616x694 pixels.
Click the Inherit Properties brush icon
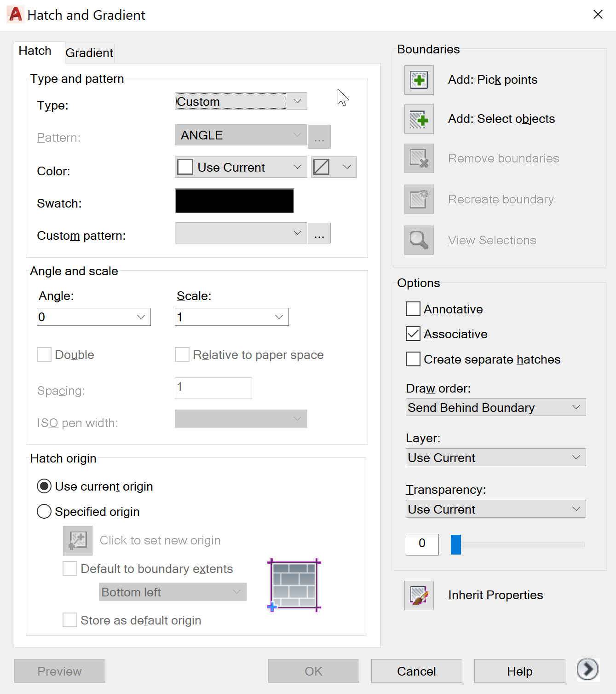pyautogui.click(x=419, y=596)
